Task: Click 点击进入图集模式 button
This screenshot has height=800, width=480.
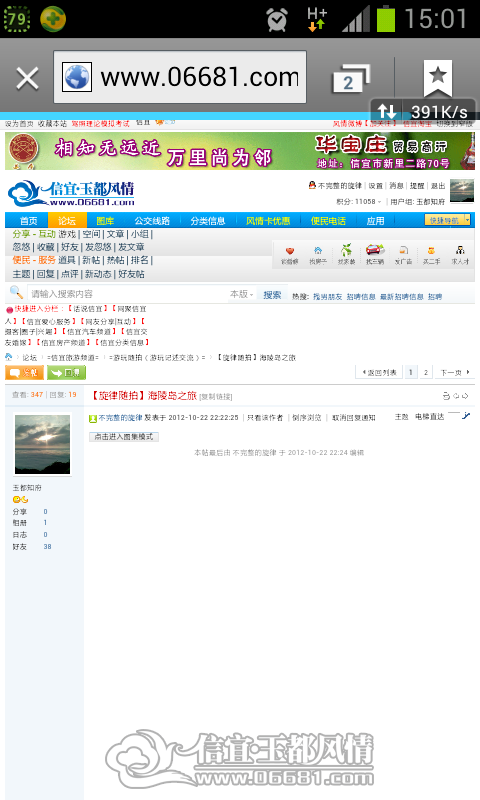Action: tap(124, 437)
